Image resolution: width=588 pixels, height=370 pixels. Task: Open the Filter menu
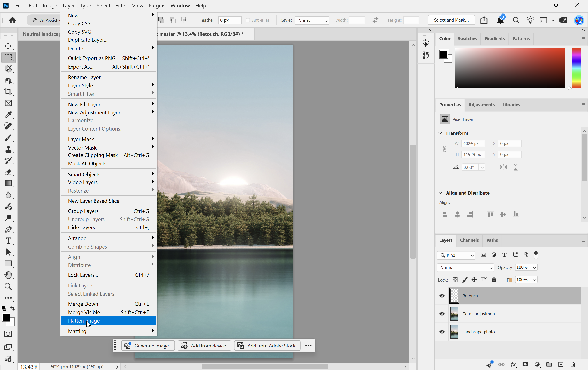click(121, 5)
